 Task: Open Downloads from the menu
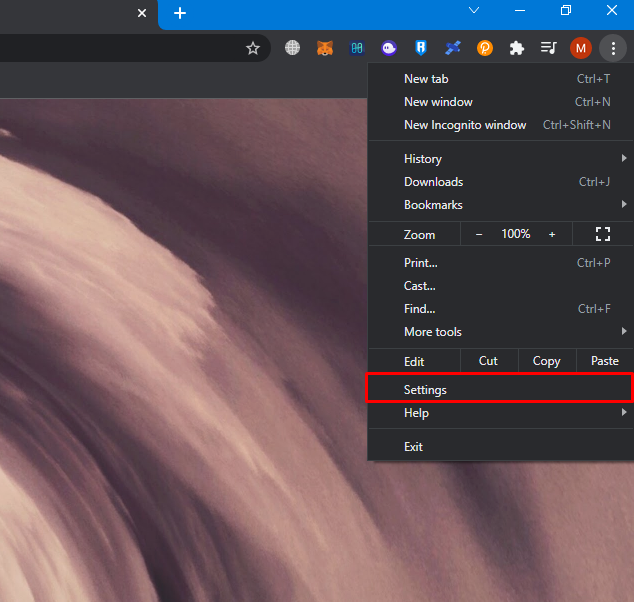click(x=501, y=182)
